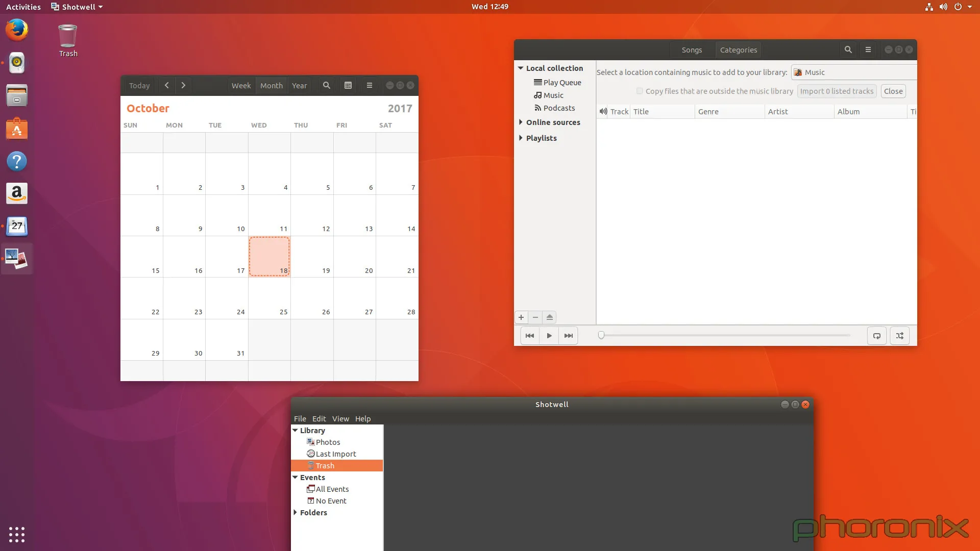Click Close in the import bar
Image resolution: width=980 pixels, height=551 pixels.
(893, 91)
